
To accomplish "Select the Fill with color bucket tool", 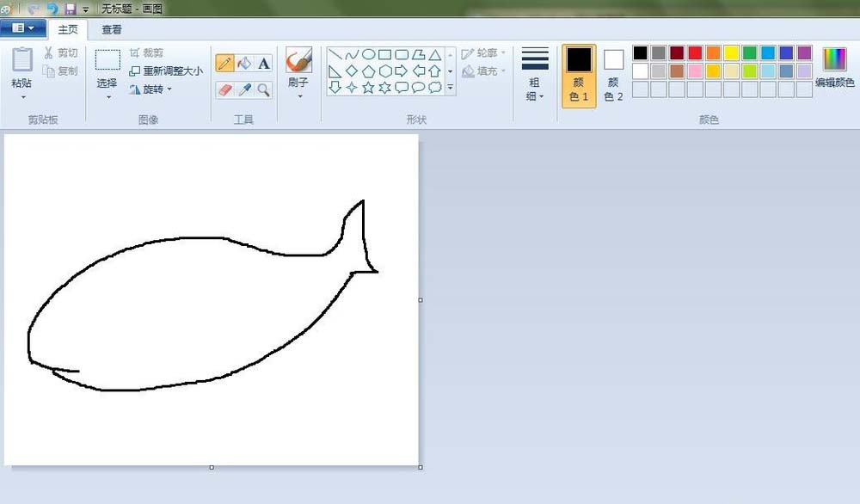I will pyautogui.click(x=244, y=63).
